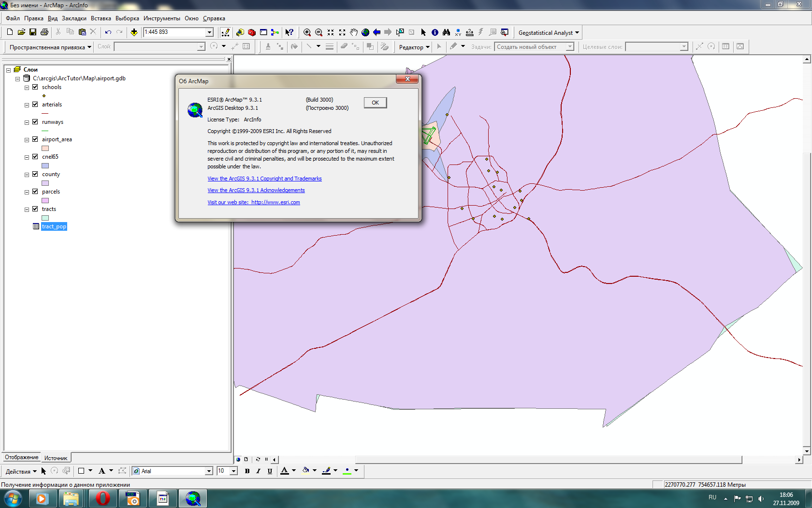This screenshot has height=508, width=812.
Task: Switch to the Отображение tab
Action: click(x=21, y=457)
